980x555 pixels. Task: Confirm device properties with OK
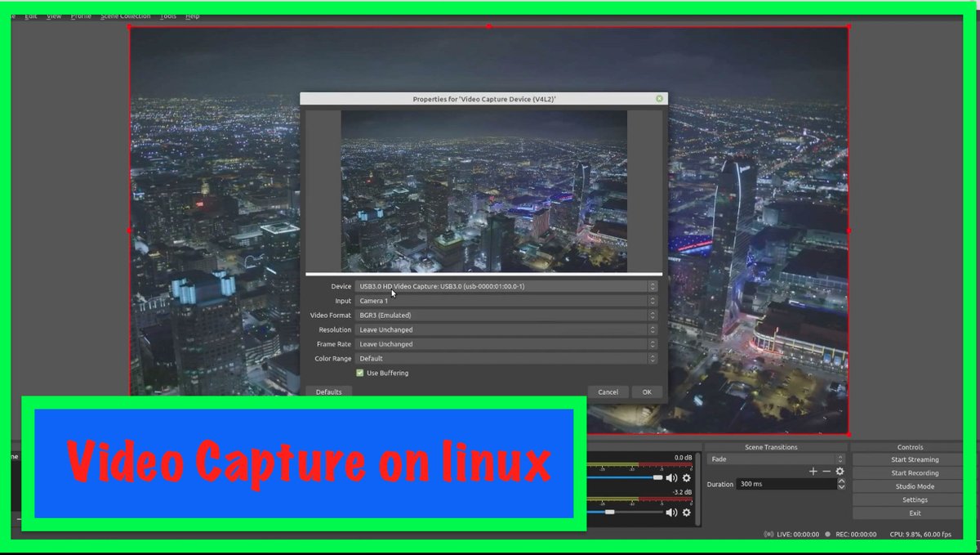pos(646,392)
